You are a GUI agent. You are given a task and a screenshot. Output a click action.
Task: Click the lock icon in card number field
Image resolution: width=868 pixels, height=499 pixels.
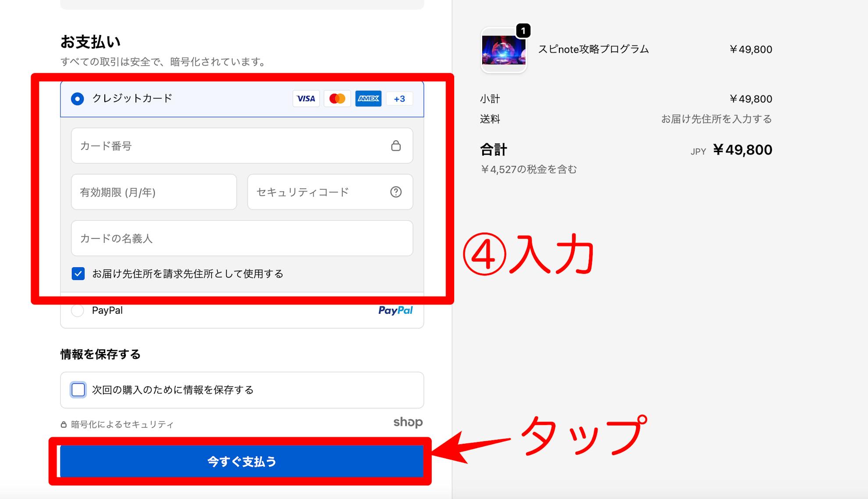point(396,146)
